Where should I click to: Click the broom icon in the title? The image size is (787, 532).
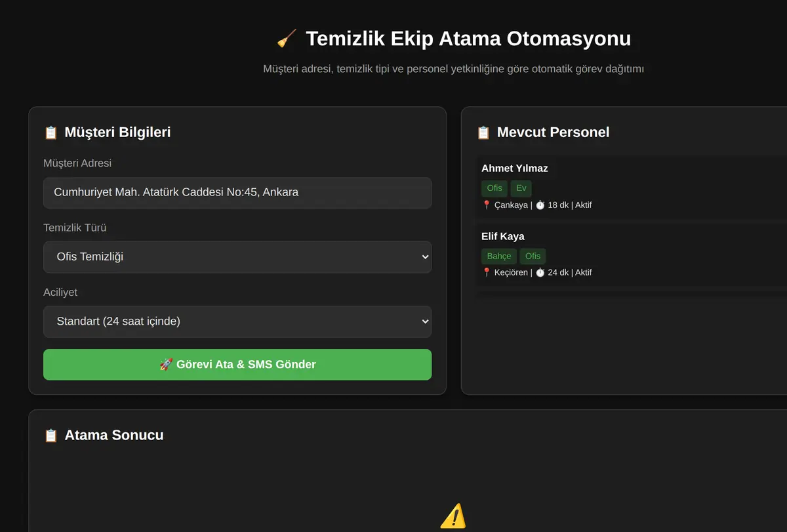click(287, 39)
